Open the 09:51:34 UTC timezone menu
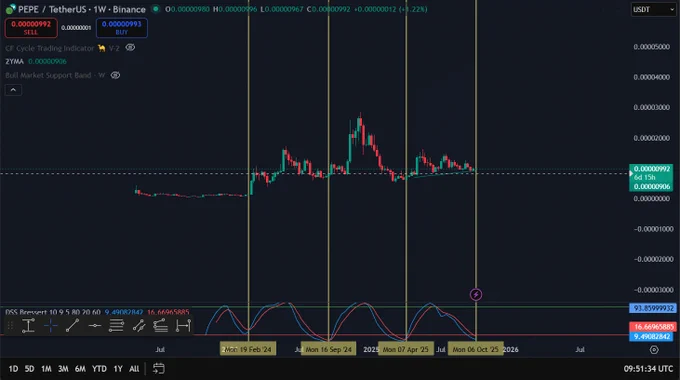 (x=648, y=369)
